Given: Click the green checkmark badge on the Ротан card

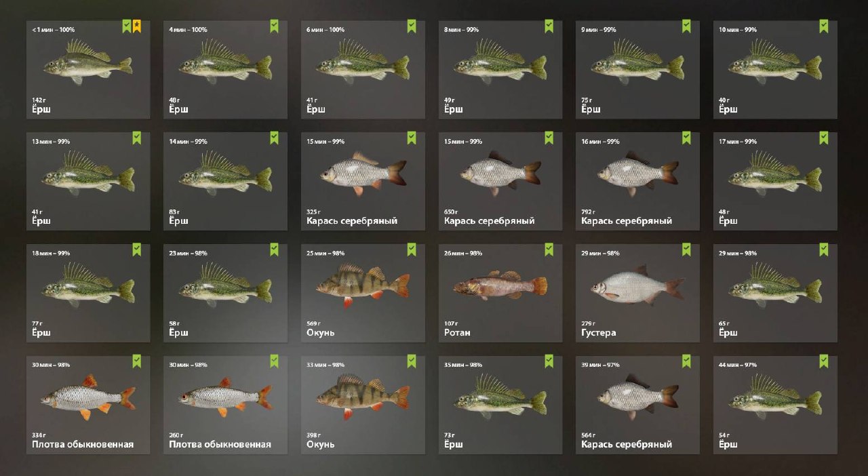Looking at the screenshot, I should pos(549,250).
